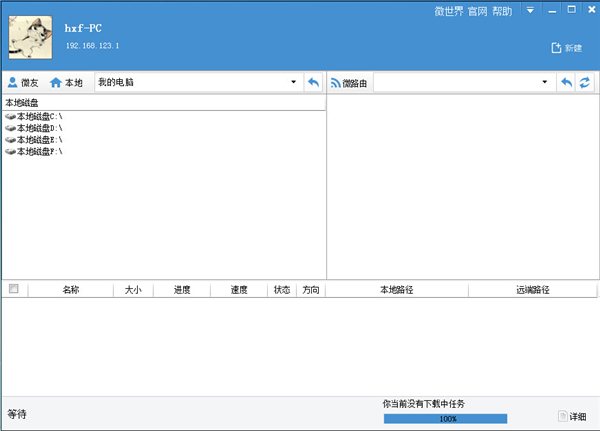The height and width of the screenshot is (431, 600).
Task: Sort tasks by the 名称 column header
Action: 71,290
